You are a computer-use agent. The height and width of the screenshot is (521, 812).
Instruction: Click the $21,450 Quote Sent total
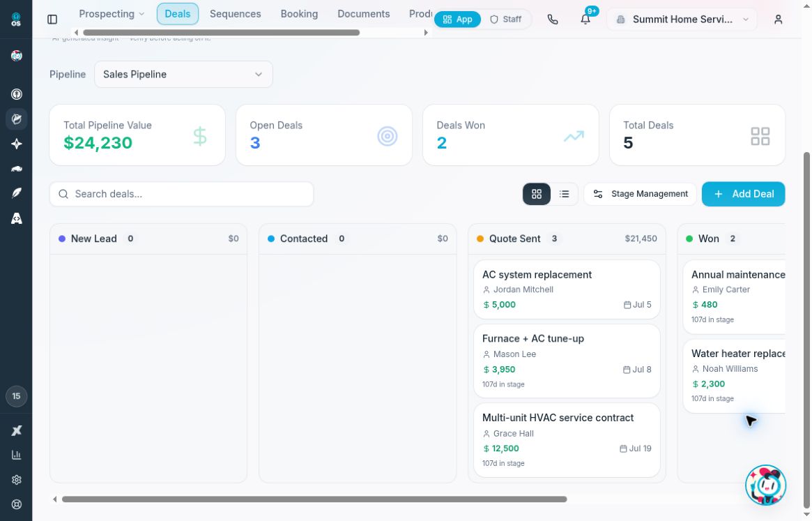[641, 239]
